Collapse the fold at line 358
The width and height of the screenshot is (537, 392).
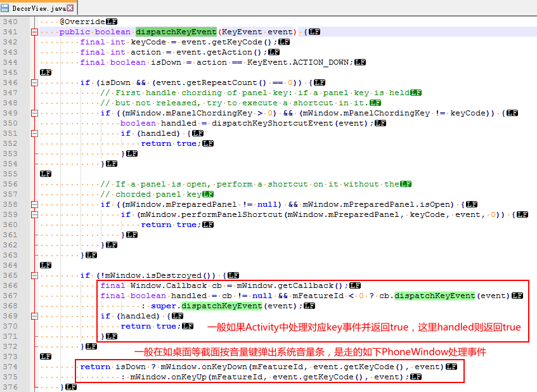coord(34,205)
